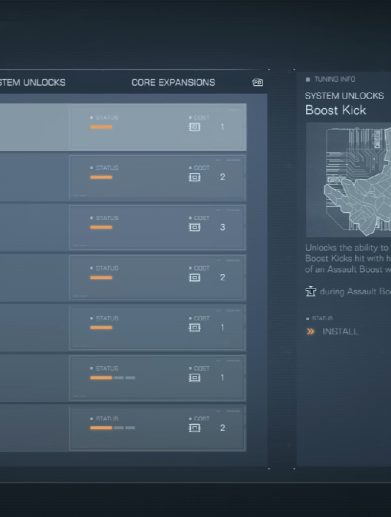Screen dimensions: 391x517
Task: Switch to the CORE EXPANSIONS tab
Action: click(173, 82)
